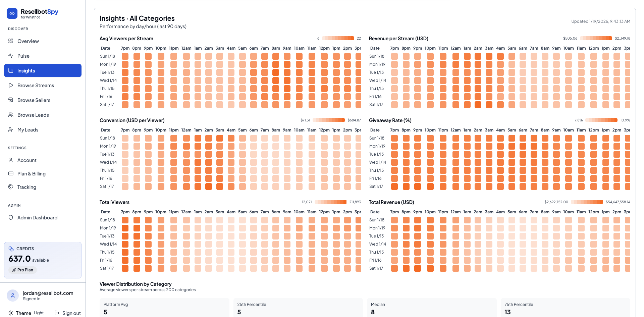Click the Avg Viewers per Stream legend gradient
The width and height of the screenshot is (644, 317).
click(338, 38)
